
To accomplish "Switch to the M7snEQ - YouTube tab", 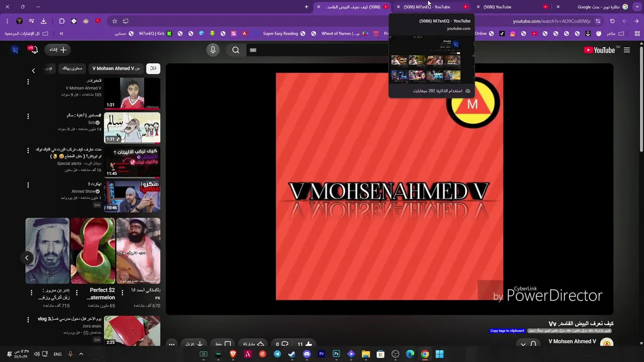I will 432,7.
